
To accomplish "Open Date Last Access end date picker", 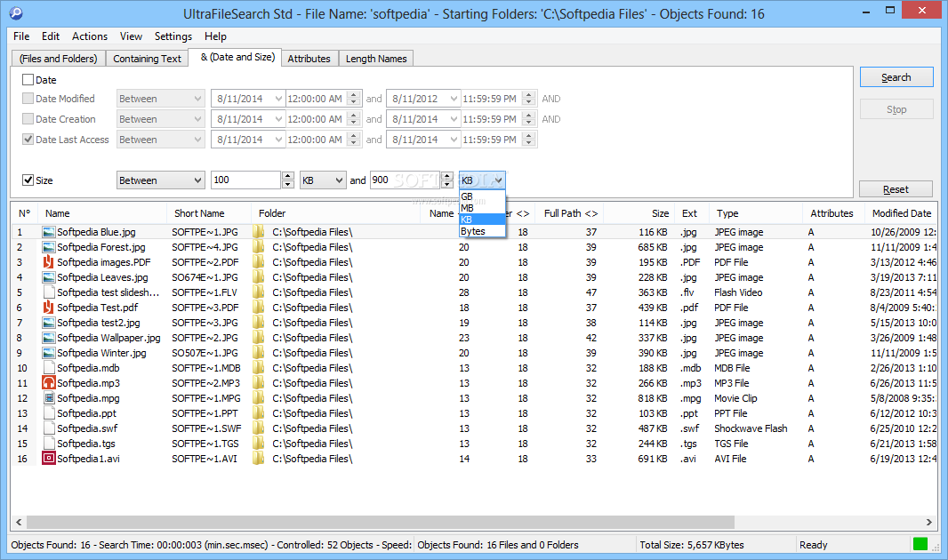I will click(454, 140).
